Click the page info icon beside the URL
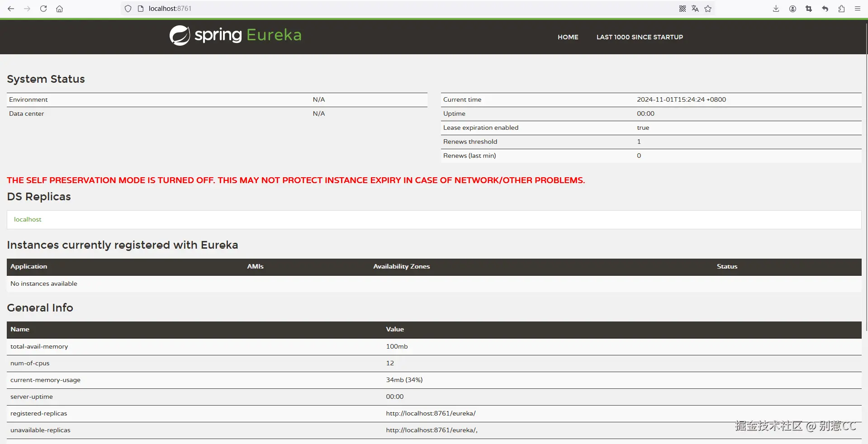Viewport: 868px width, 444px height. coord(141,9)
